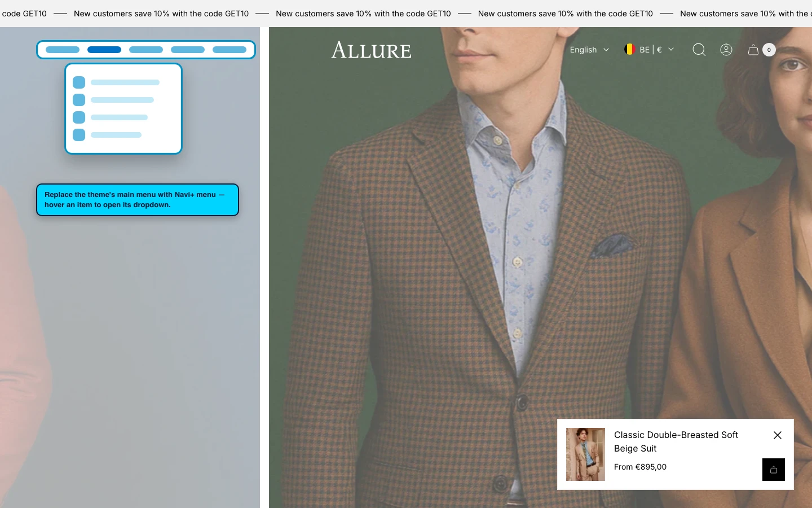This screenshot has height=508, width=812.
Task: Click the cart count badge showing 0
Action: (769, 50)
